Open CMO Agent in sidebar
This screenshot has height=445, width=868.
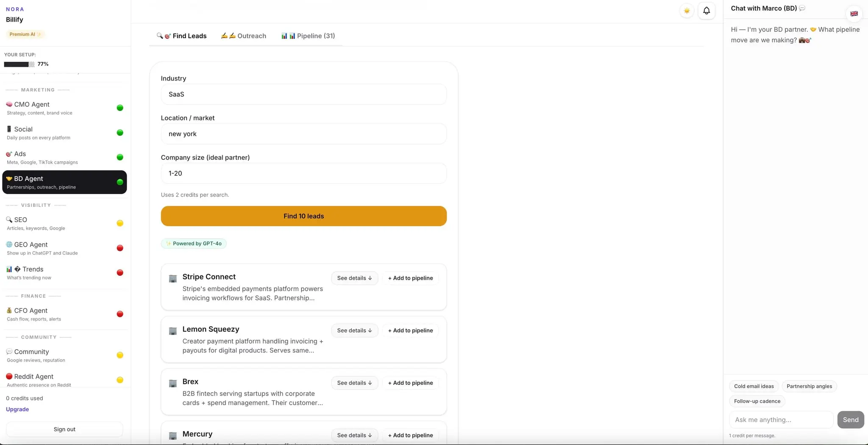tap(64, 108)
